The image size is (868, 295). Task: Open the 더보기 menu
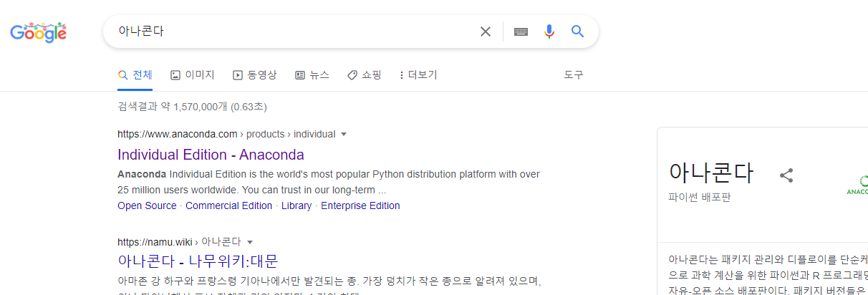[x=418, y=74]
